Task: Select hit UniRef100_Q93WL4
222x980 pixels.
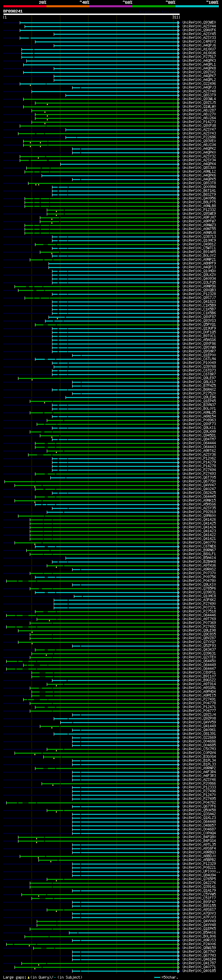Action: [199, 99]
